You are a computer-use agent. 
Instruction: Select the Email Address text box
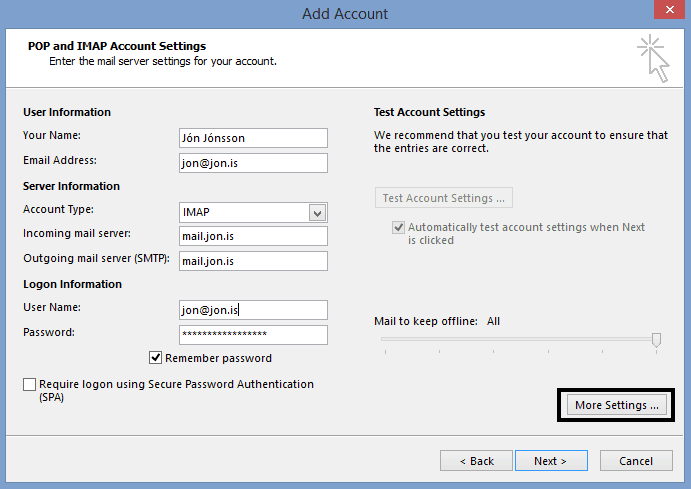252,163
